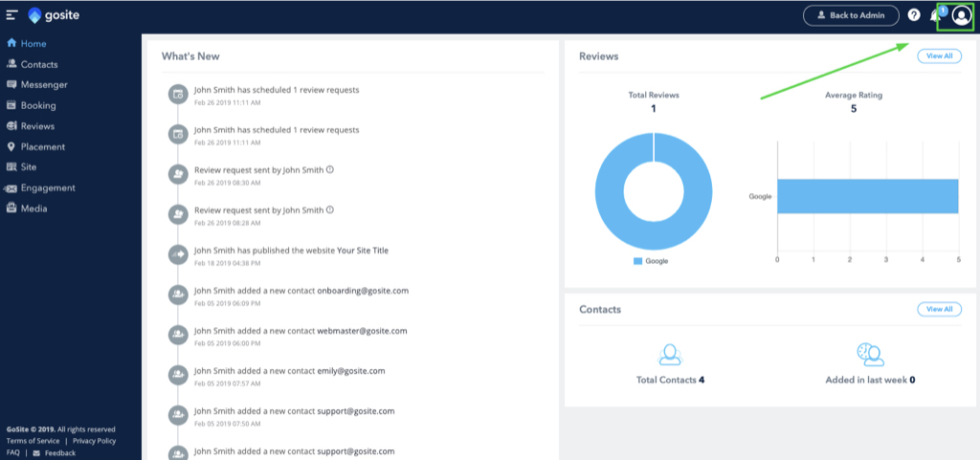The height and width of the screenshot is (460, 980).
Task: Click publish arrow icon for website entry
Action: [x=178, y=254]
